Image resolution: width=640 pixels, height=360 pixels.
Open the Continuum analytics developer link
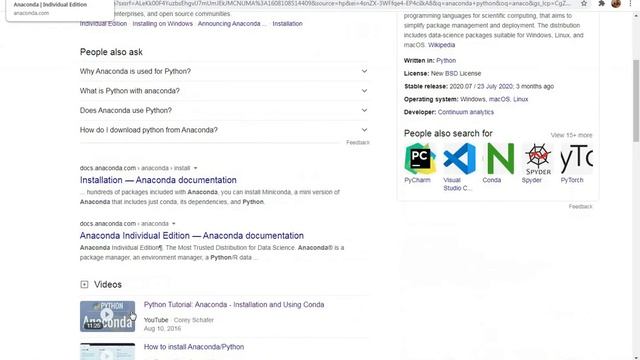pos(466,112)
